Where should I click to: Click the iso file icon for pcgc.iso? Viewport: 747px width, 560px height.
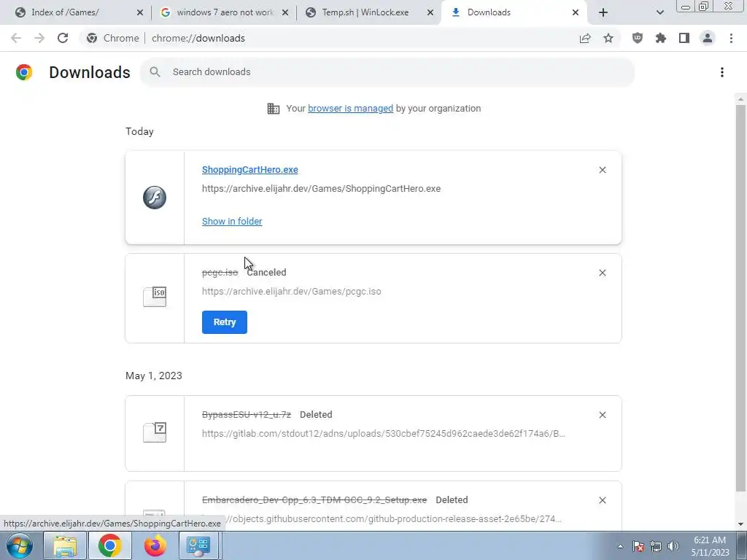pyautogui.click(x=155, y=297)
